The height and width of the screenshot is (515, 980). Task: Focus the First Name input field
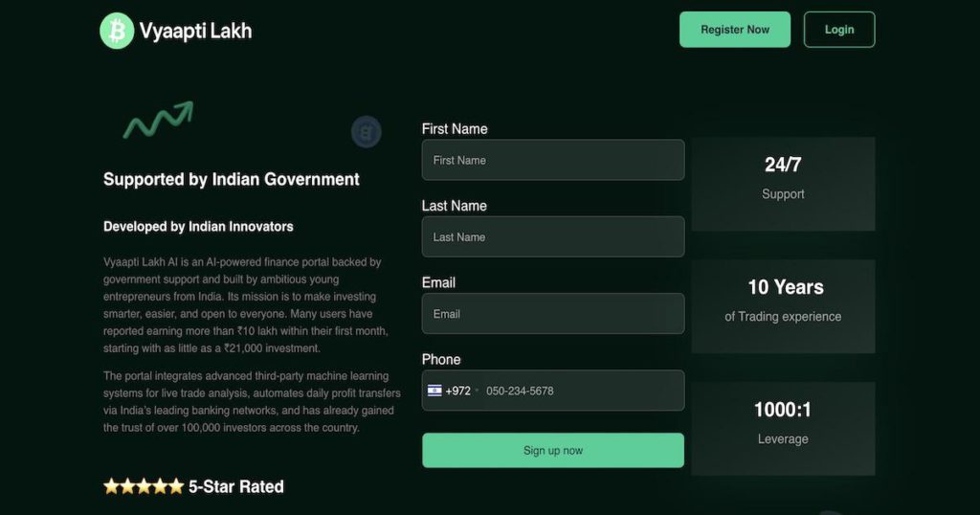[552, 160]
